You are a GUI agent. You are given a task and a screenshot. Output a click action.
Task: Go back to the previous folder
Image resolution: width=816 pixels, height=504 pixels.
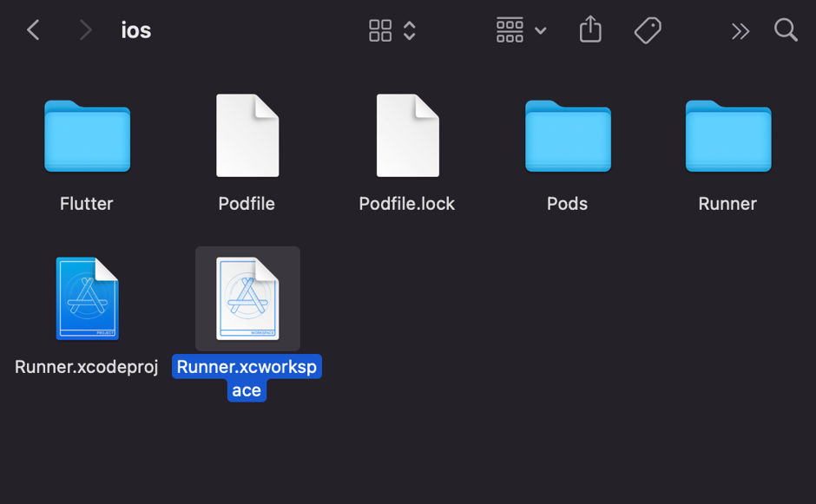pos(33,30)
